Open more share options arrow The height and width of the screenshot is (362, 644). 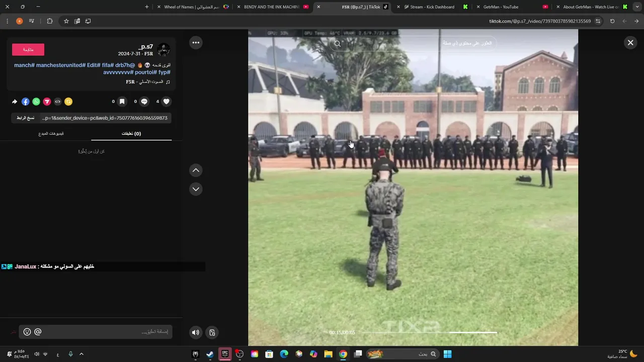[x=15, y=102]
